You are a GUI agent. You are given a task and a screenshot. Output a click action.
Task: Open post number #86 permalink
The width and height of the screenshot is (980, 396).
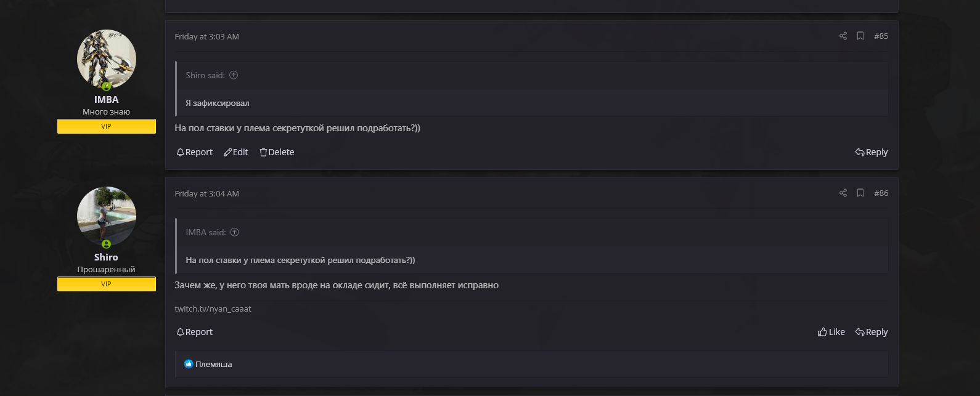pos(881,193)
